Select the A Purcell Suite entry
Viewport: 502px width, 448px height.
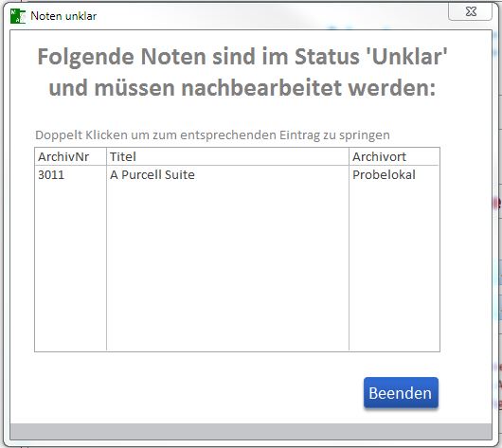pos(152,175)
